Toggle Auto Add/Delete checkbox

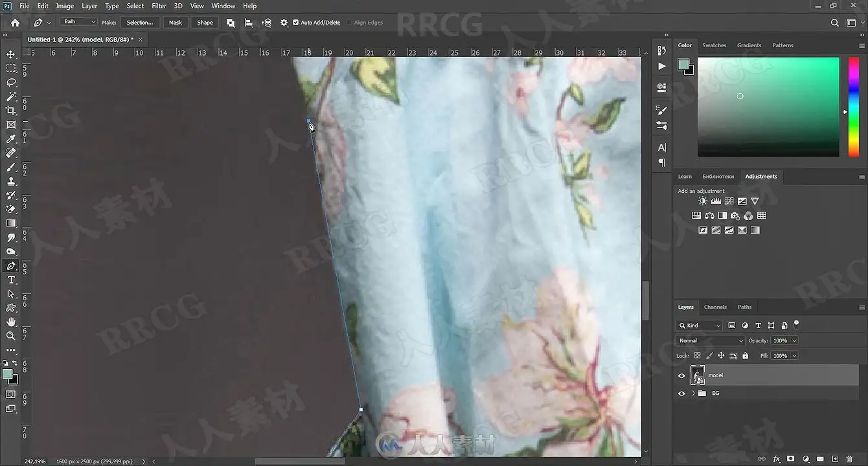296,23
